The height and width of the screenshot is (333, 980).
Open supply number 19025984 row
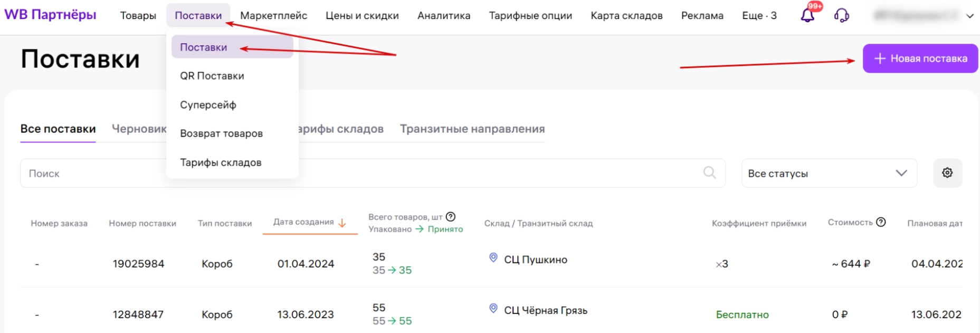[138, 264]
